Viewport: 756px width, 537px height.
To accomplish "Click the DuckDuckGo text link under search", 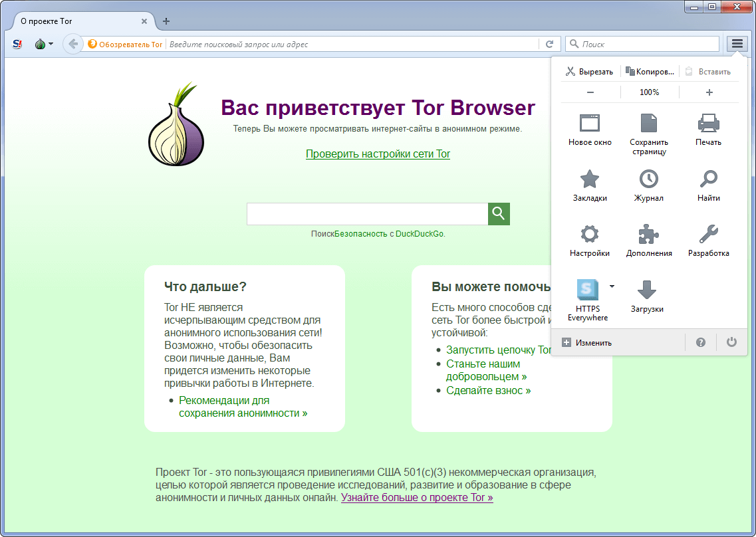I will pos(420,234).
